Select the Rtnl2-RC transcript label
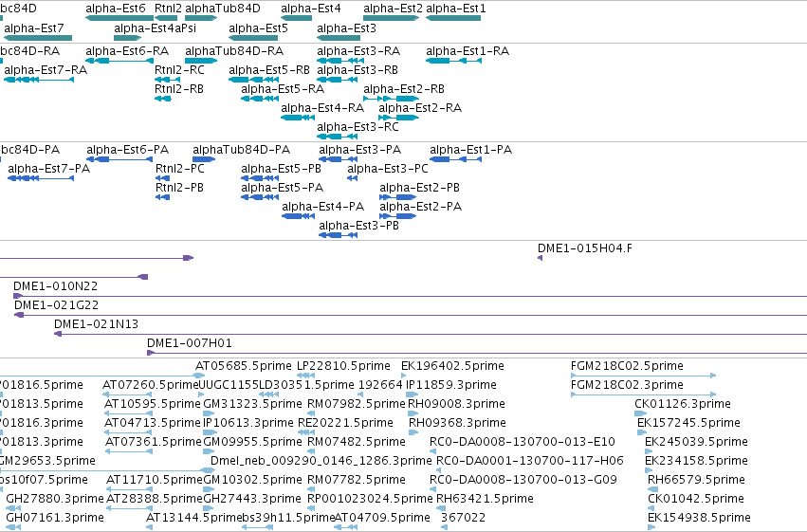Image resolution: width=807 pixels, height=532 pixels. 179,70
